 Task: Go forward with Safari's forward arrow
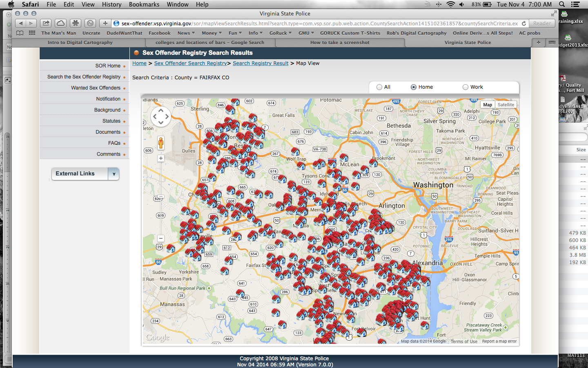[x=31, y=23]
